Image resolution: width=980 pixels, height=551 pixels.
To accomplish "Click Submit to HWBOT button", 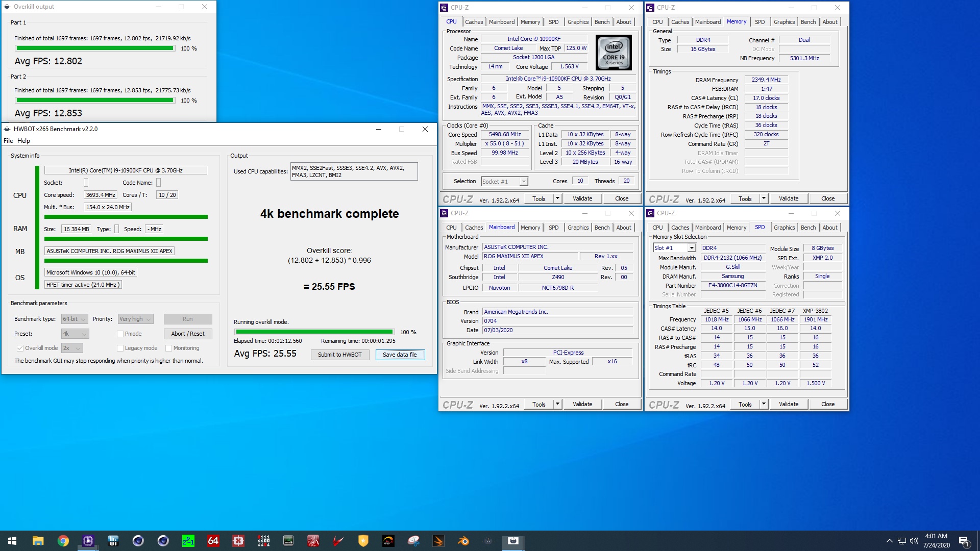I will pyautogui.click(x=339, y=355).
